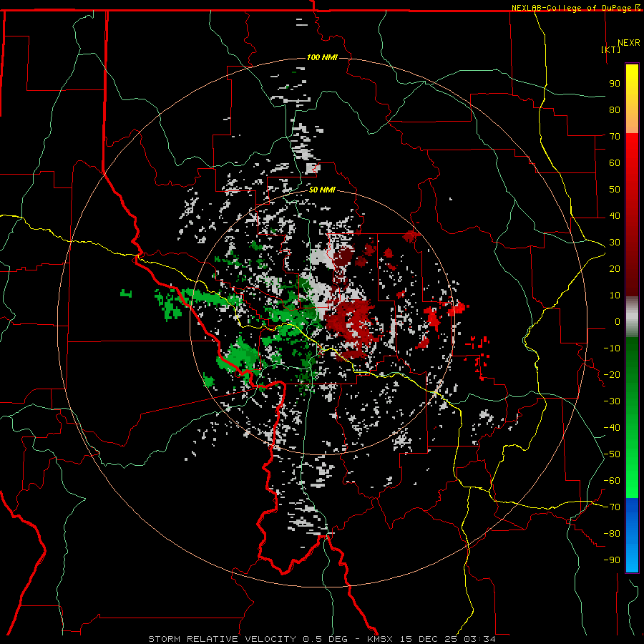Click the 70 value on velocity scale
This screenshot has width=644, height=644.
pos(615,137)
